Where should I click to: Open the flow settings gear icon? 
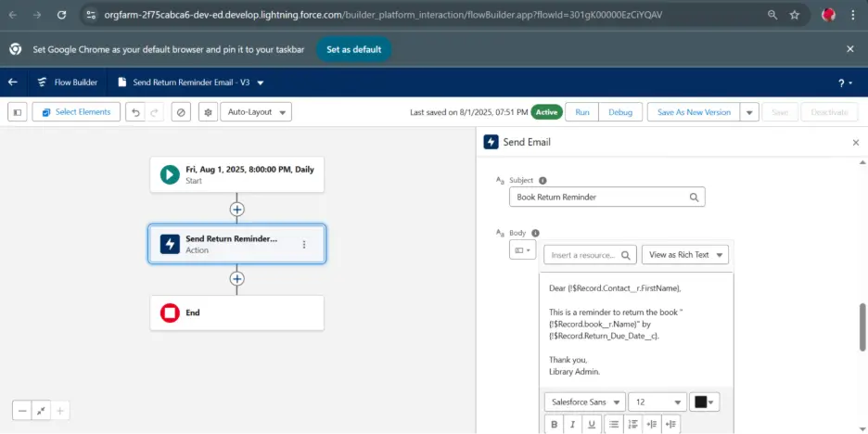tap(209, 112)
